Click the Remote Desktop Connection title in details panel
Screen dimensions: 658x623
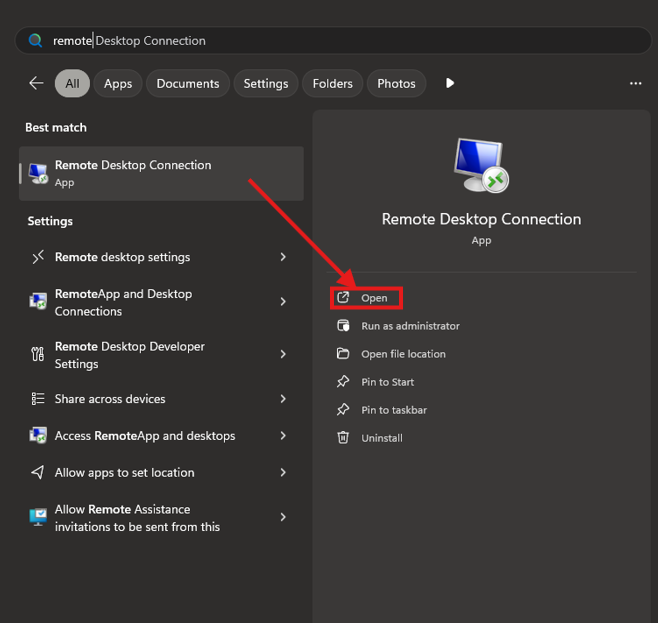coord(481,219)
